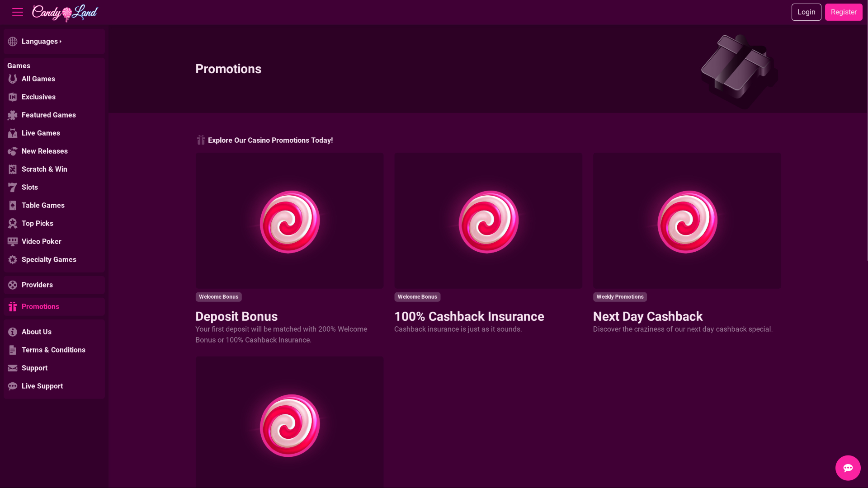Select the Video Poker icon
The height and width of the screenshot is (488, 868).
click(12, 241)
